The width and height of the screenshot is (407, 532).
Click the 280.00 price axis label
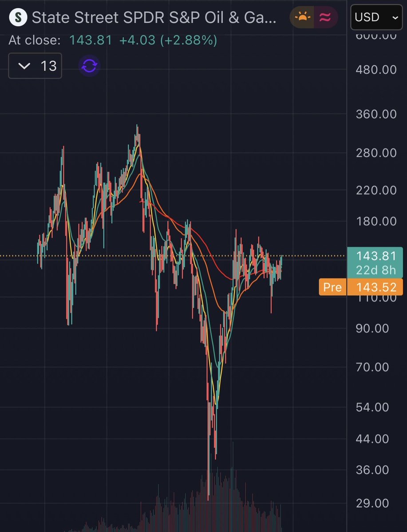pyautogui.click(x=376, y=153)
